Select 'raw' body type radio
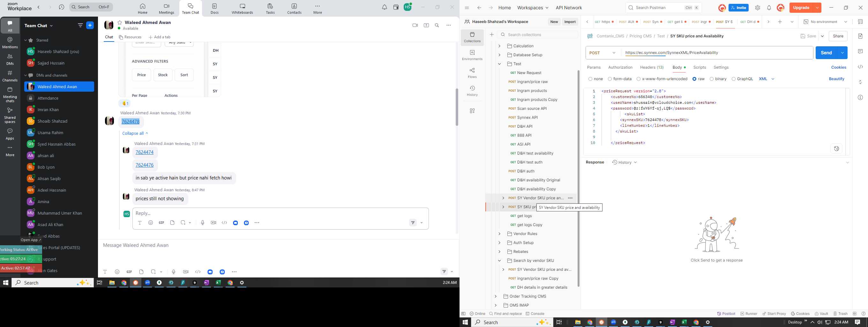The height and width of the screenshot is (327, 868). click(x=694, y=79)
